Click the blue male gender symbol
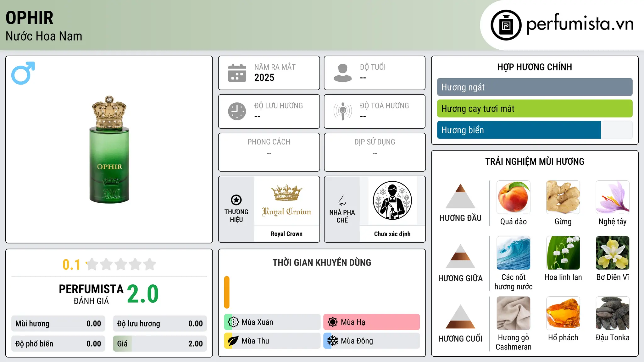 point(23,73)
